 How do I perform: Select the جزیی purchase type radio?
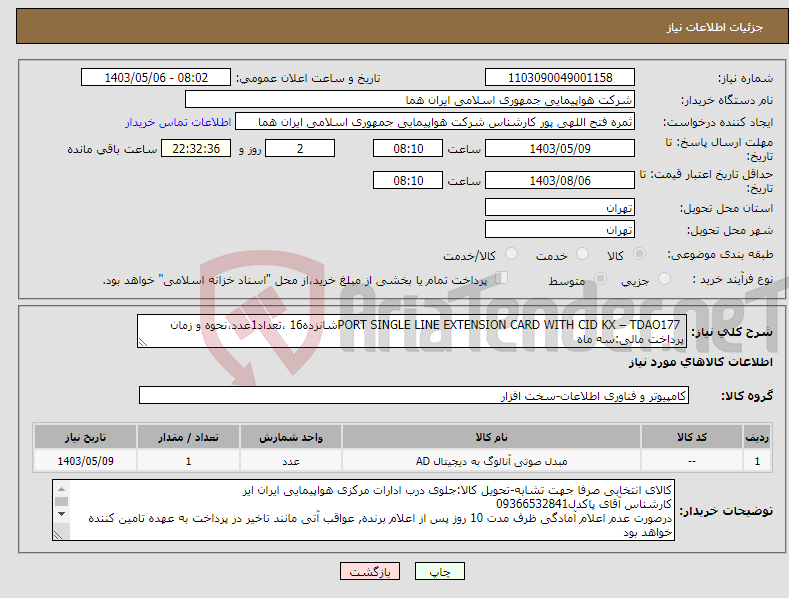coord(664,278)
